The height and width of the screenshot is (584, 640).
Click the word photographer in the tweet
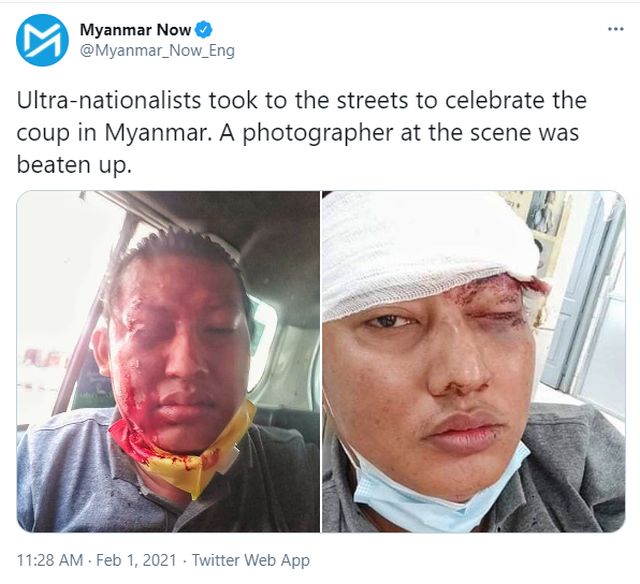tap(318, 133)
